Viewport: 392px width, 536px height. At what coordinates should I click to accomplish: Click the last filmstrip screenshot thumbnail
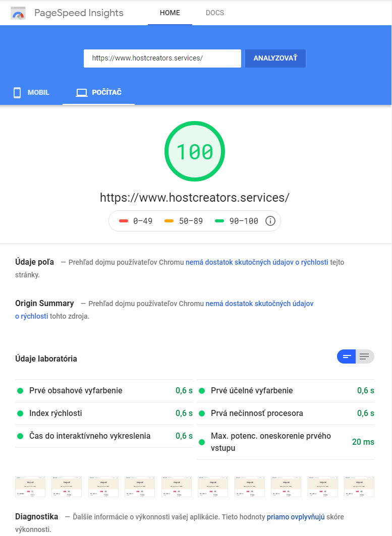click(x=359, y=487)
